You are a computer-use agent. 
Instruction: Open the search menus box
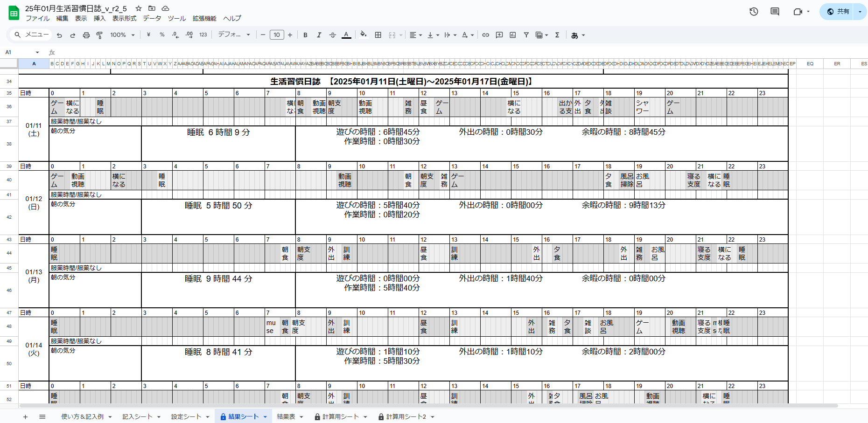point(31,35)
